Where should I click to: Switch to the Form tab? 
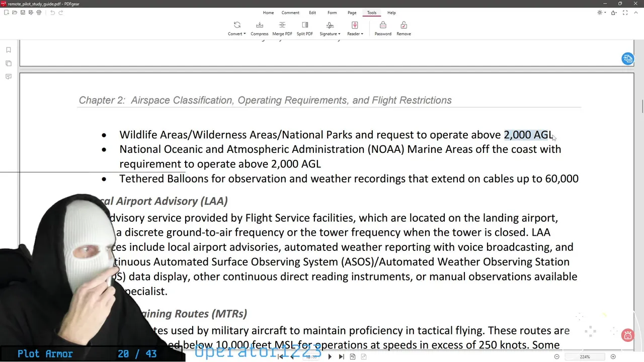[332, 13]
